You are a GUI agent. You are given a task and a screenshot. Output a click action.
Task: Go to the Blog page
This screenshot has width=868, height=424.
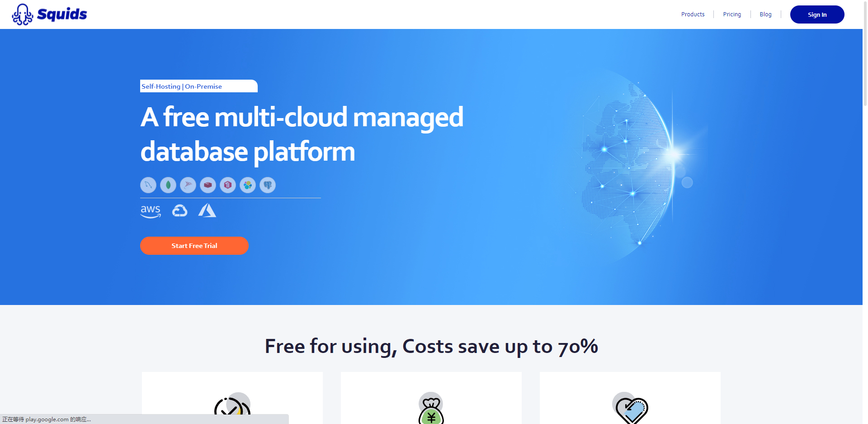(765, 14)
